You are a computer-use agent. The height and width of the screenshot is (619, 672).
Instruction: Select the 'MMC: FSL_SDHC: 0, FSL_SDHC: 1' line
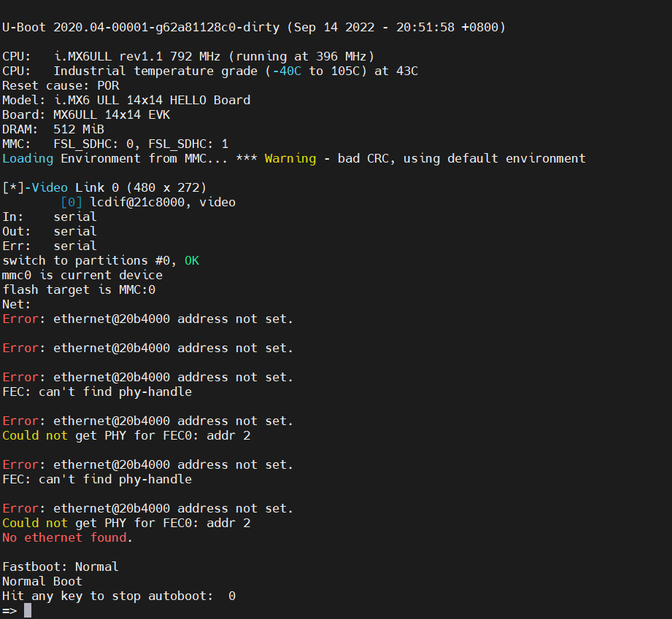(115, 144)
